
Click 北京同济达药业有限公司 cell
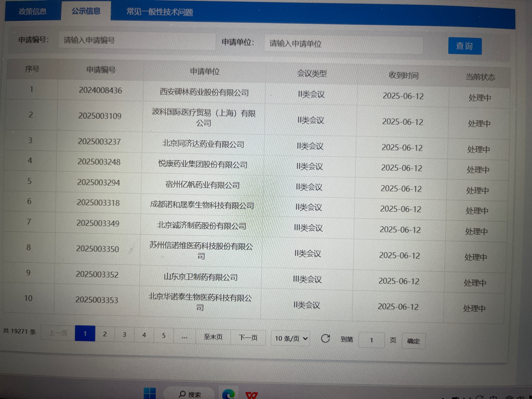(x=203, y=144)
